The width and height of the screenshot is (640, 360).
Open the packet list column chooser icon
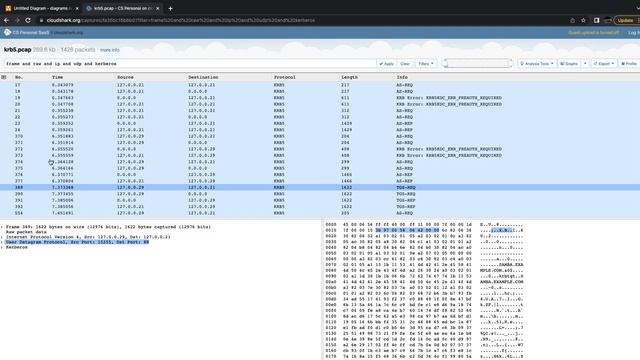tap(4, 77)
